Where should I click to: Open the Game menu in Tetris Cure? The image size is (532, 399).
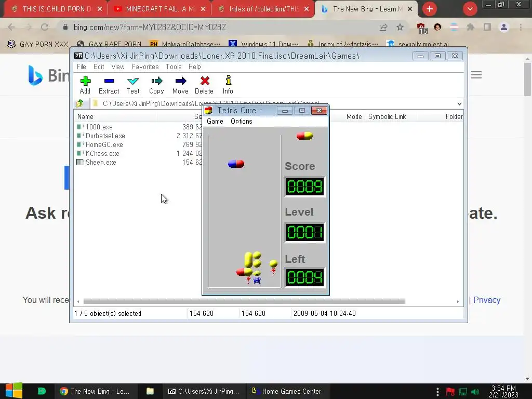215,121
